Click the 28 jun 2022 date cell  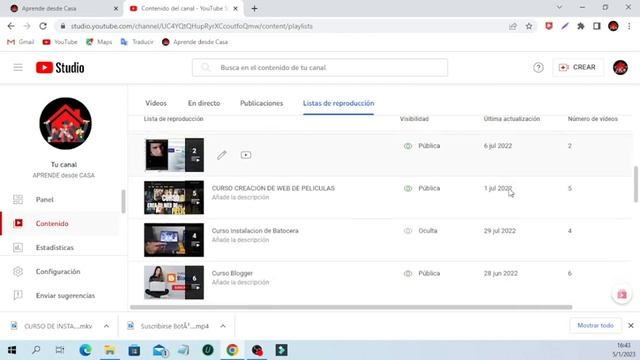point(501,273)
